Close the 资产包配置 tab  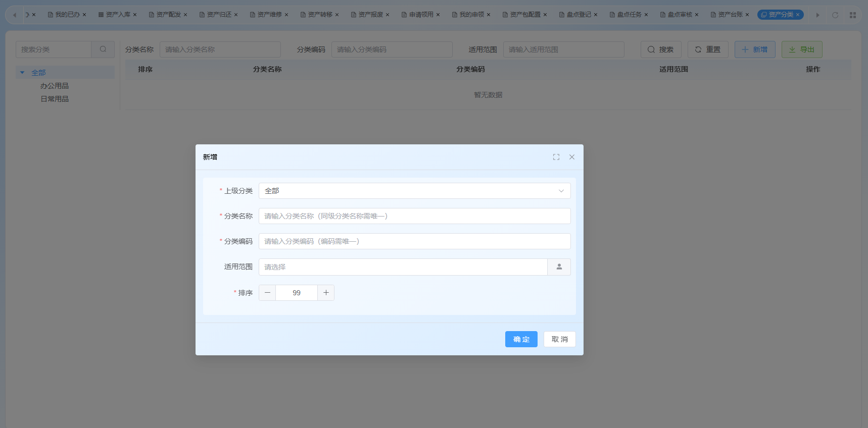(545, 15)
